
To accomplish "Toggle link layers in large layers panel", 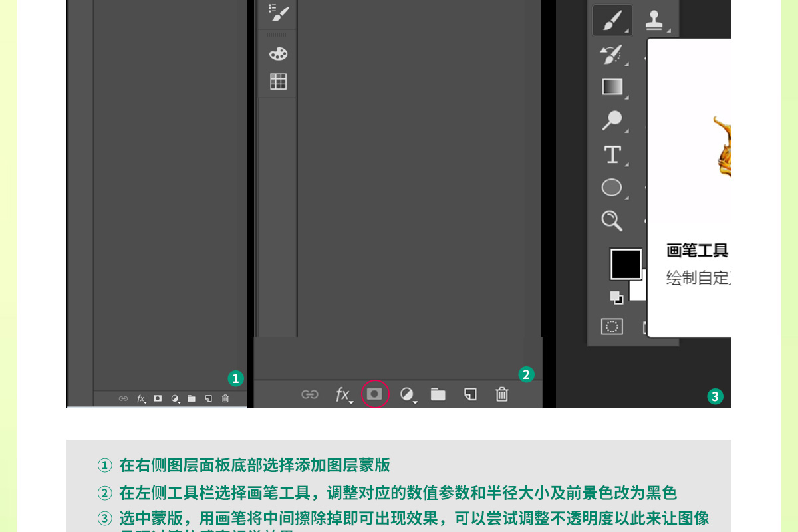I will (310, 394).
